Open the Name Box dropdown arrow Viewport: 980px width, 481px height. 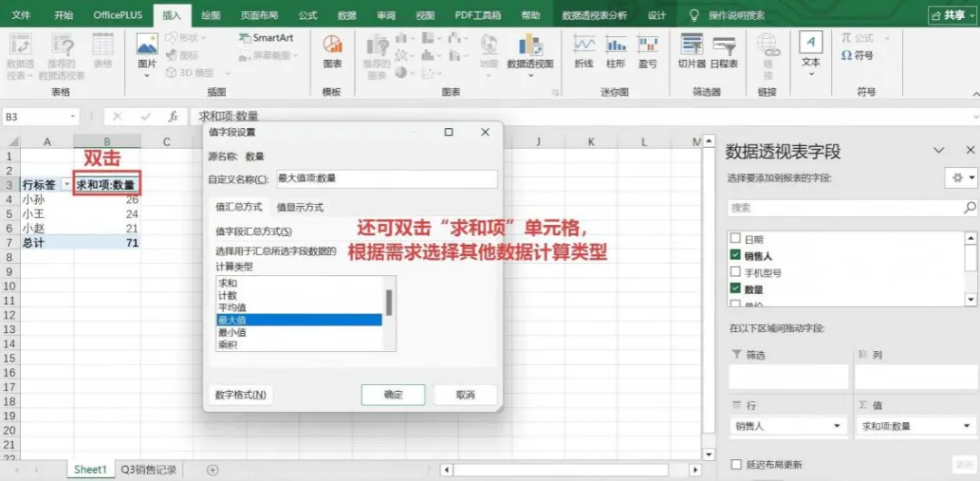pos(73,116)
